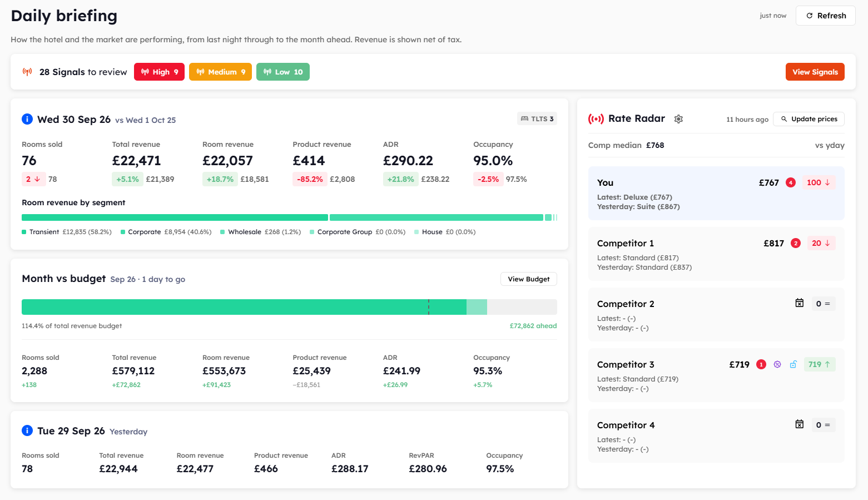Click the signals antenna icon beside 28 Signals
Image resolution: width=868 pixels, height=500 pixels.
click(27, 72)
